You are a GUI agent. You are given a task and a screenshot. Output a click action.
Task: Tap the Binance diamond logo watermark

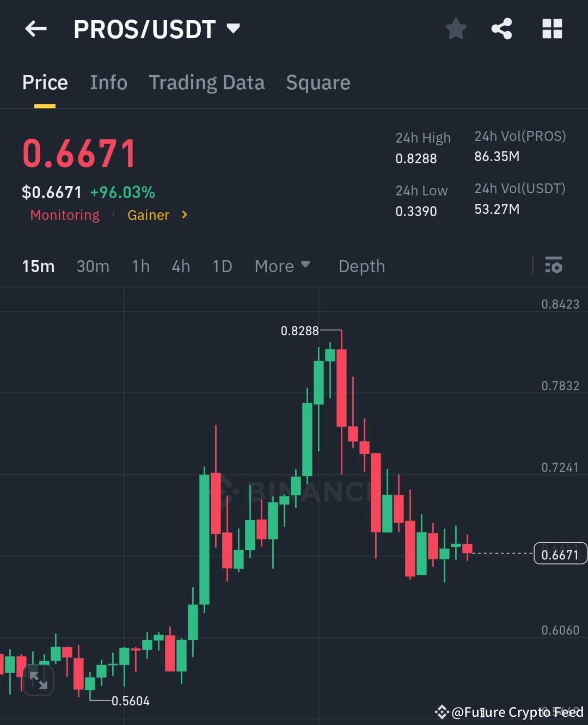(x=231, y=491)
